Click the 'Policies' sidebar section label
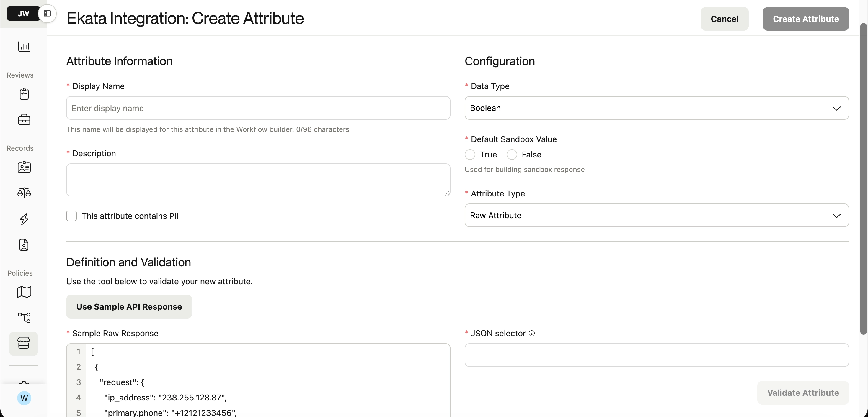Image resolution: width=868 pixels, height=417 pixels. coord(20,273)
